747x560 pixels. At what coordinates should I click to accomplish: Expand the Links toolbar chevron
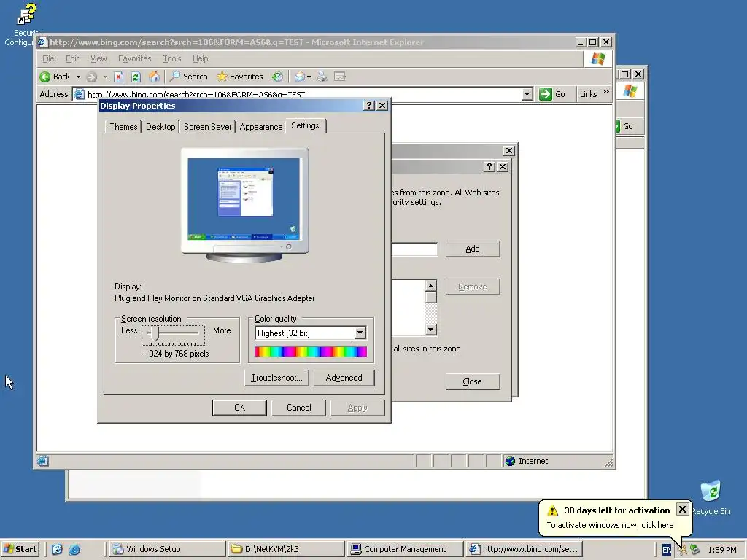(x=606, y=91)
